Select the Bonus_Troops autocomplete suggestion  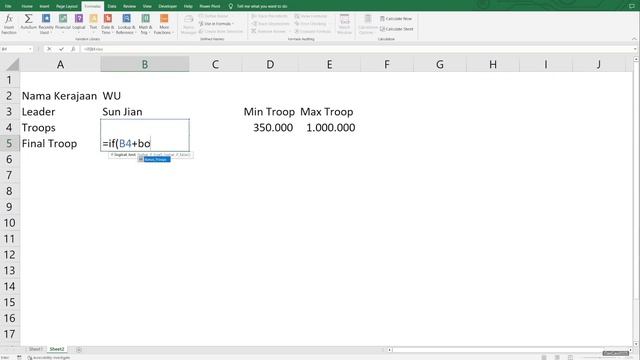point(154,159)
